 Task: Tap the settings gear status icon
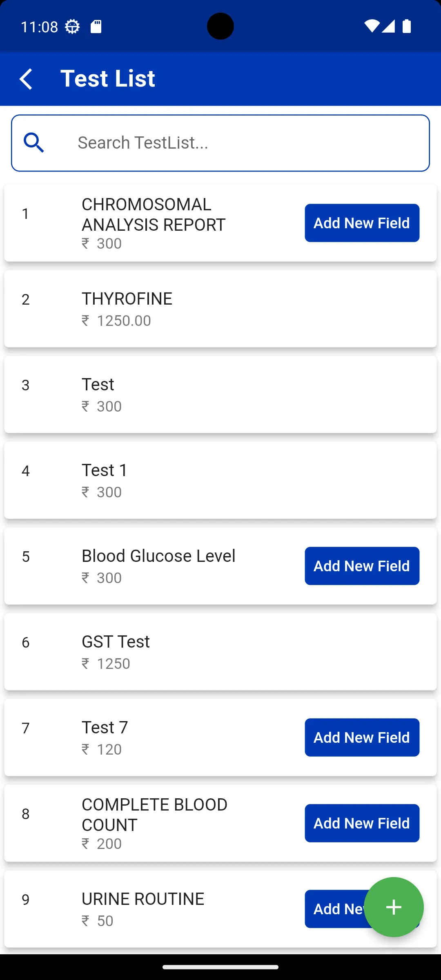point(72,27)
